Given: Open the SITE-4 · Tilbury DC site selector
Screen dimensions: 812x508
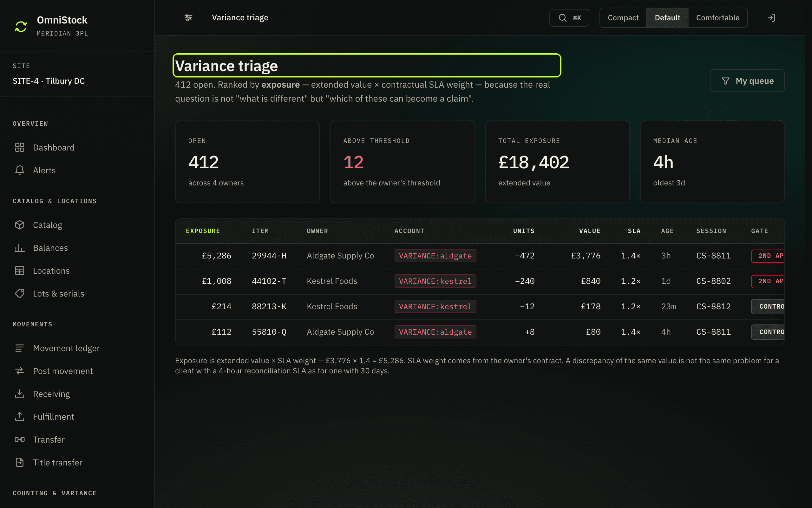Looking at the screenshot, I should [x=49, y=81].
